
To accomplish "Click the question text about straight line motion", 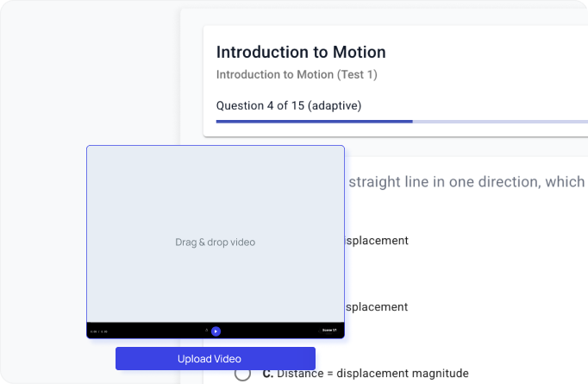I will coord(466,182).
